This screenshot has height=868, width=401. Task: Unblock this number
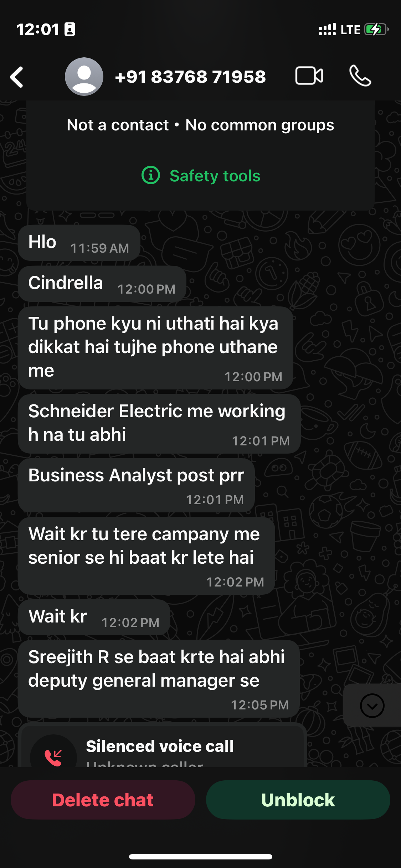pyautogui.click(x=298, y=800)
